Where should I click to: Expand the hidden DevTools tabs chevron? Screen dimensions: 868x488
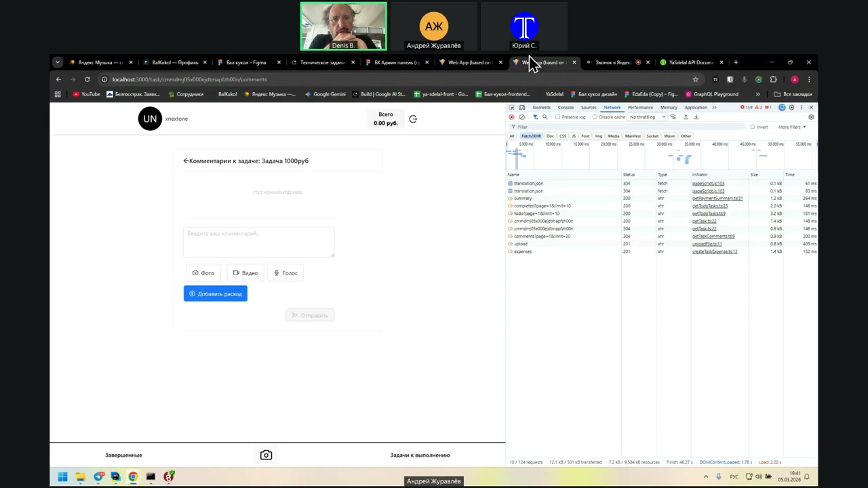714,108
